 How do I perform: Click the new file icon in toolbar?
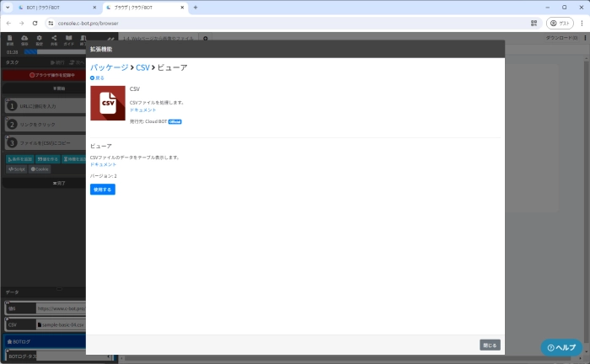(x=9, y=39)
